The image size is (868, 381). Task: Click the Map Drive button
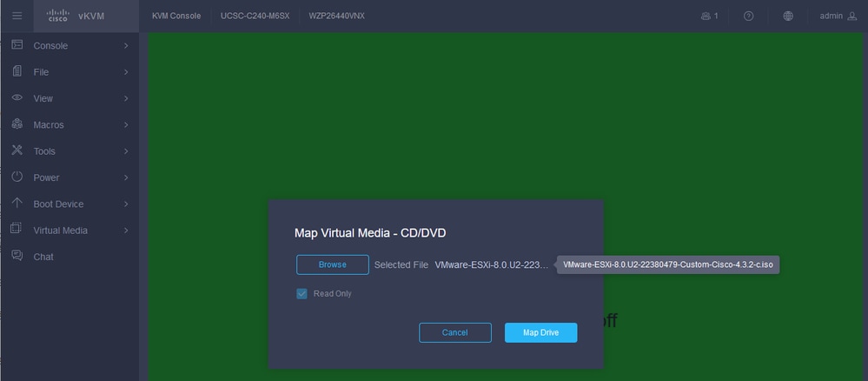click(540, 333)
